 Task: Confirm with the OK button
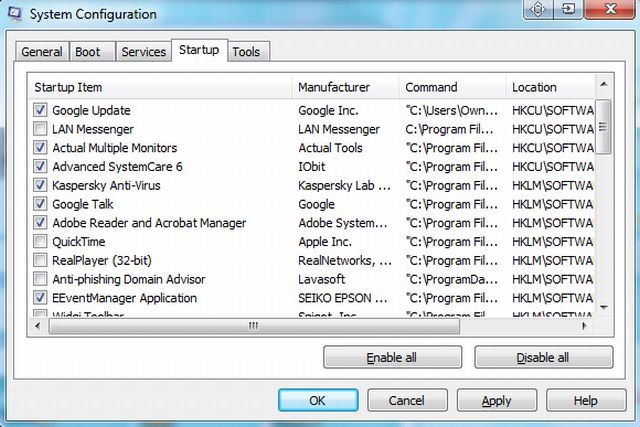pyautogui.click(x=318, y=400)
